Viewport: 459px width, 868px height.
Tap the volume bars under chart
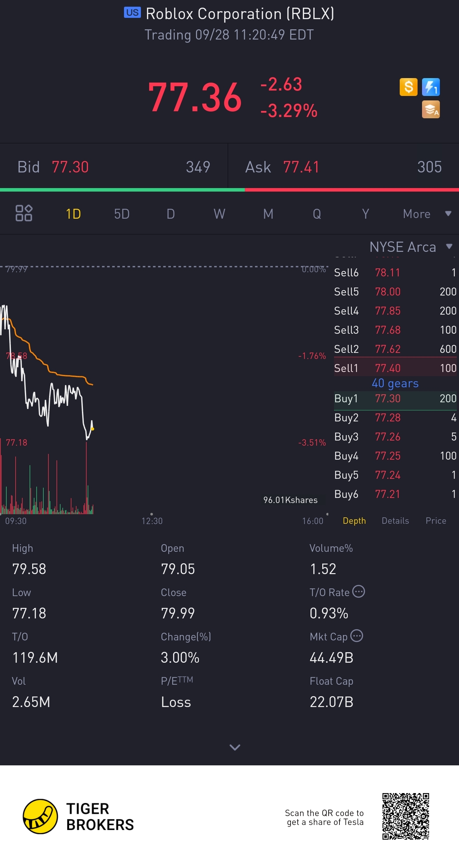(x=47, y=478)
